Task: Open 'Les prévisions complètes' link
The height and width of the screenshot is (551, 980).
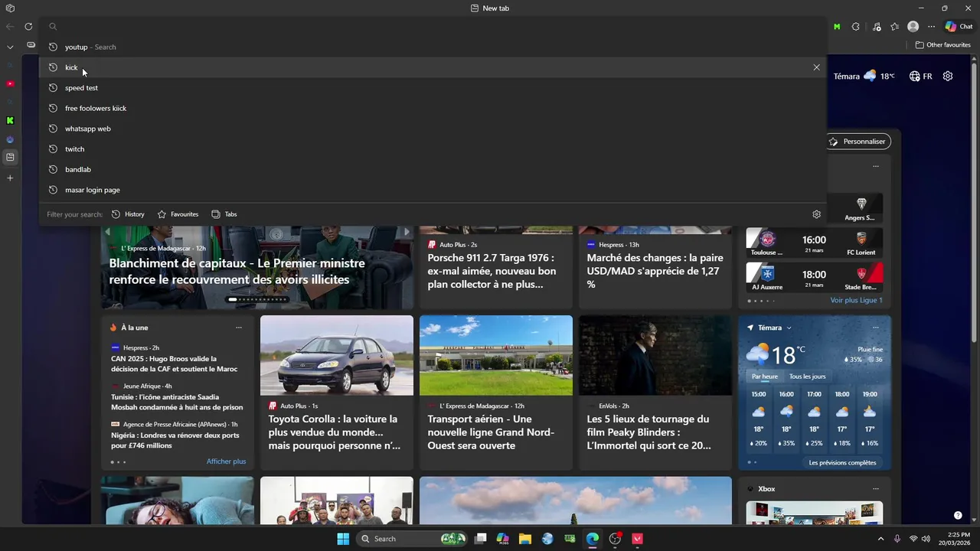Action: click(x=842, y=462)
